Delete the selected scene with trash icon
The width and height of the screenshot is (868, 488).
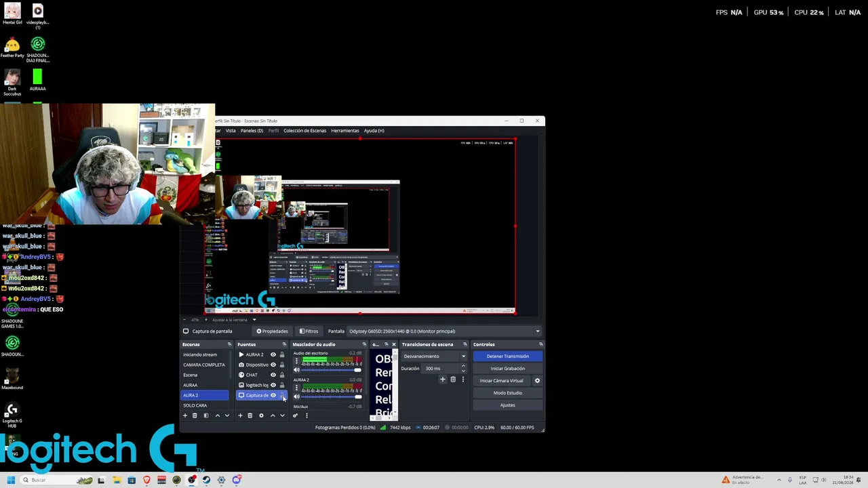coord(195,415)
